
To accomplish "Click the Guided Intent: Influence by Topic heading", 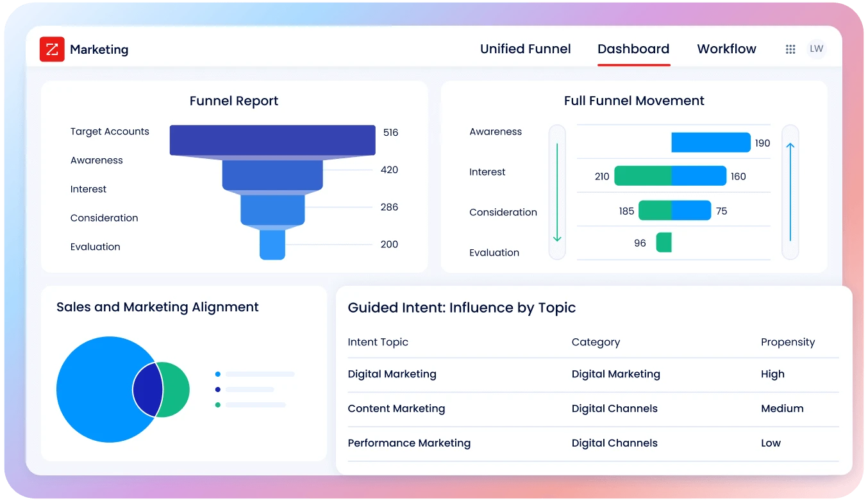I will coord(462,308).
